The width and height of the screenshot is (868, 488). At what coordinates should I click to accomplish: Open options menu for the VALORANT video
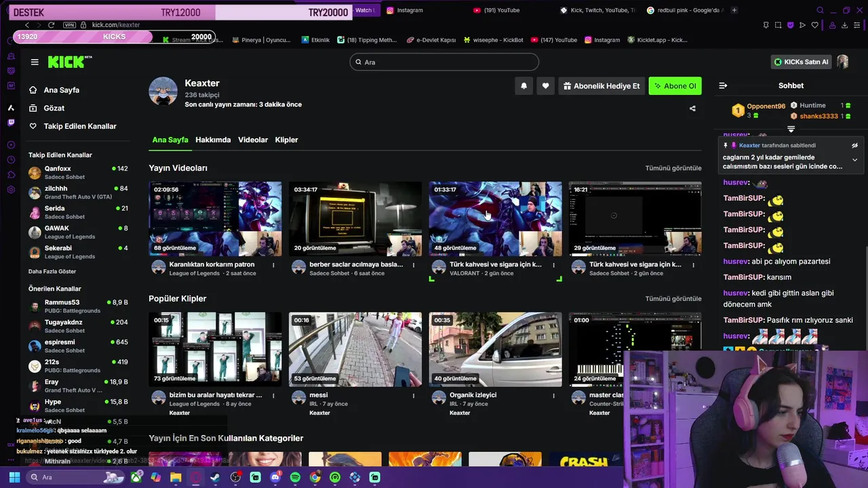pos(553,265)
